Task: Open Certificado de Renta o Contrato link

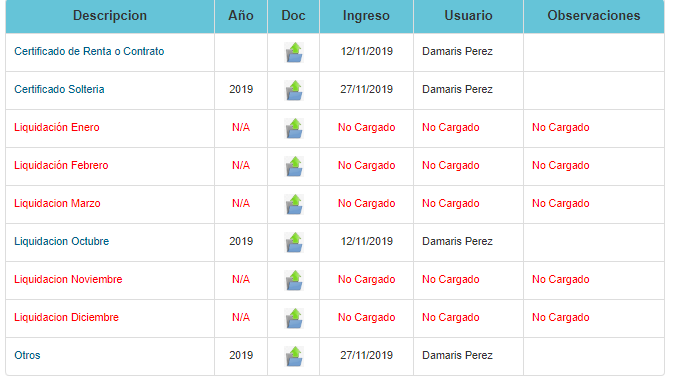Action: (89, 52)
